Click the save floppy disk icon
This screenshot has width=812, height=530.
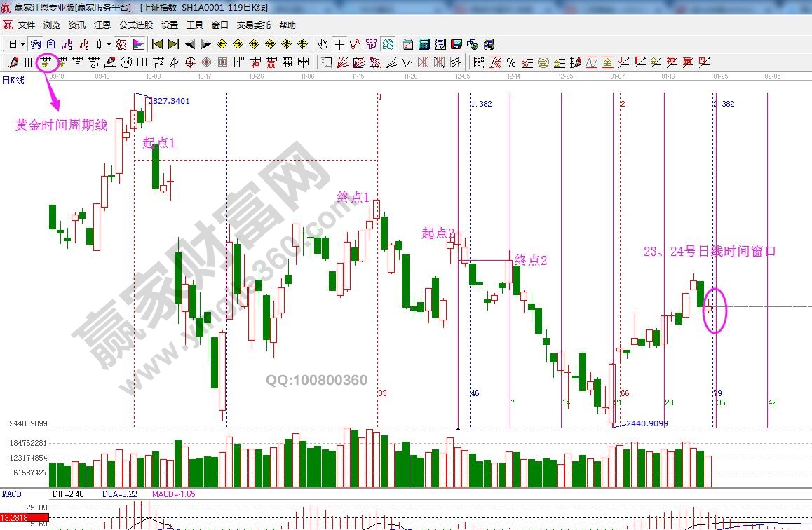coord(456,44)
